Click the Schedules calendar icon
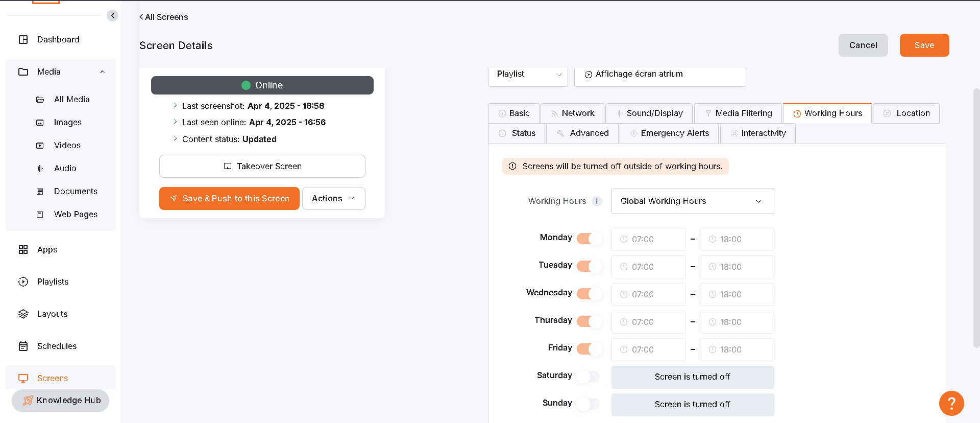Screen dimensions: 980x423 click(x=23, y=346)
